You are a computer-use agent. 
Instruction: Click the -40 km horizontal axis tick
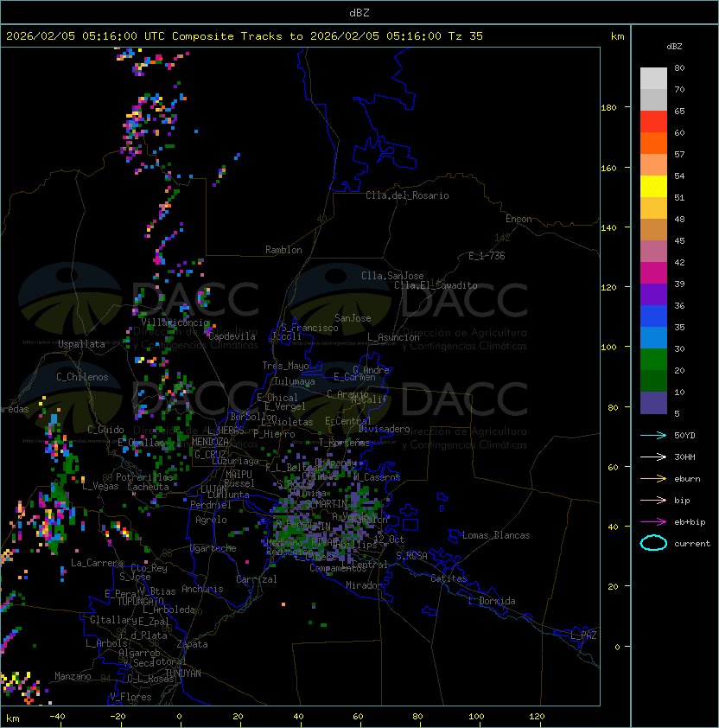(x=57, y=717)
